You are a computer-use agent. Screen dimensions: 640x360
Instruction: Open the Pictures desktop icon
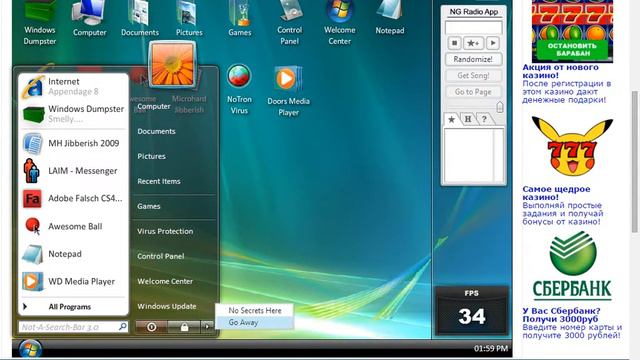click(189, 18)
